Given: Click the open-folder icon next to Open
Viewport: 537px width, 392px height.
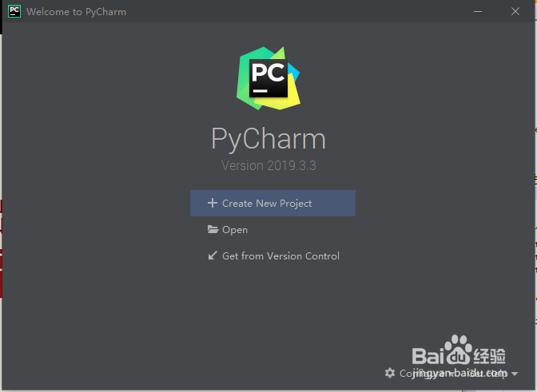Looking at the screenshot, I should pyautogui.click(x=213, y=229).
